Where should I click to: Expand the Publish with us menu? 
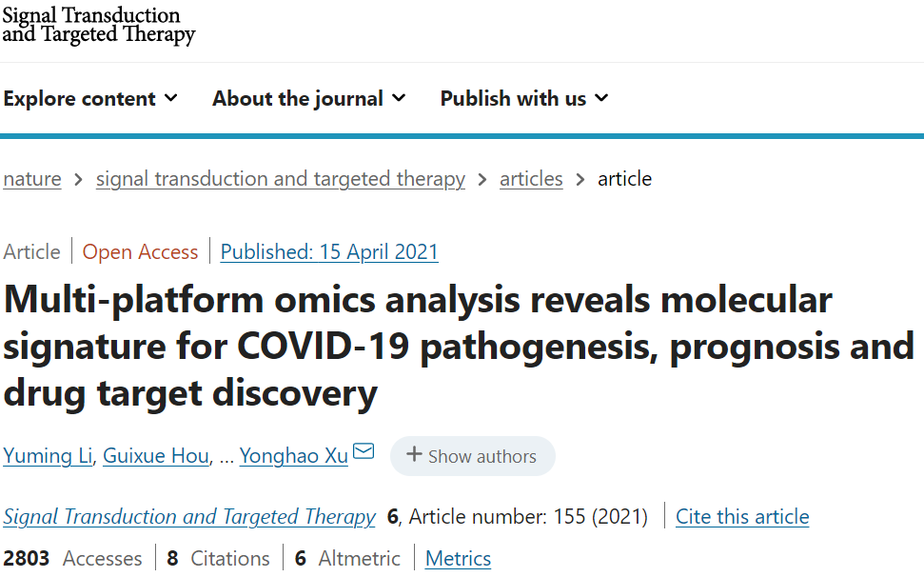tap(523, 98)
